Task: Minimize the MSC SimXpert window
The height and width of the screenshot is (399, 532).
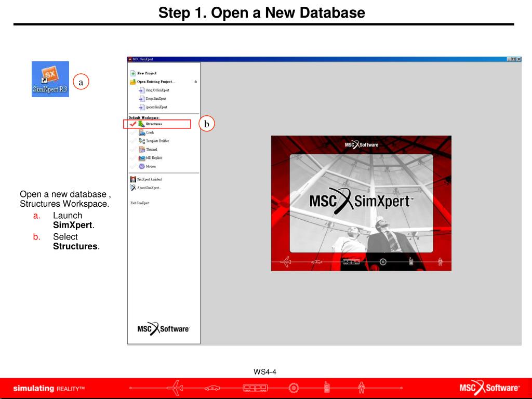Action: 509,59
